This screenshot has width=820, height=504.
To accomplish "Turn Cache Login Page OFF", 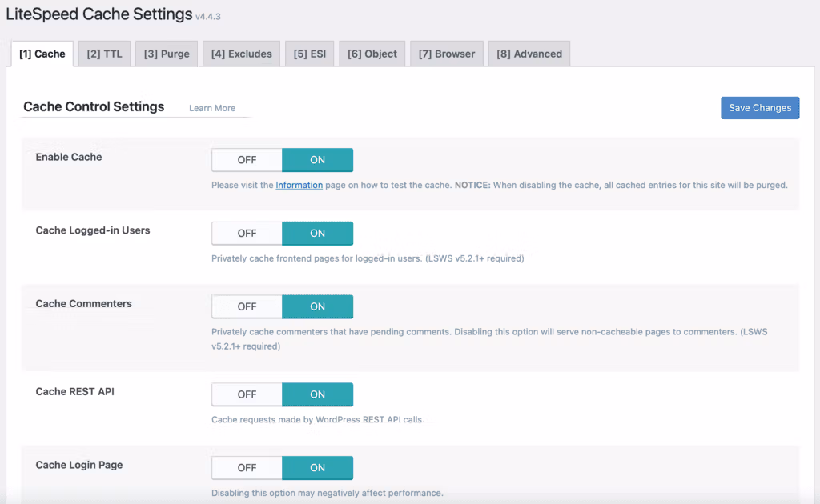I will 247,467.
